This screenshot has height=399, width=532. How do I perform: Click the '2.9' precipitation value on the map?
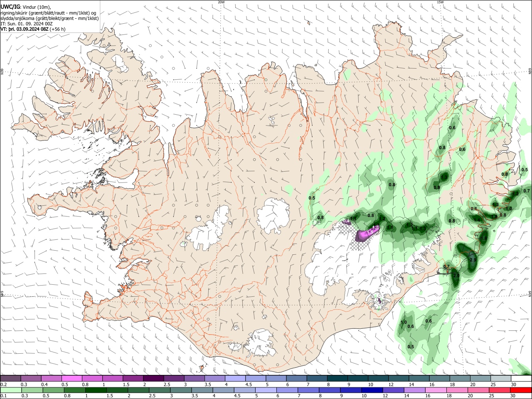(473, 260)
